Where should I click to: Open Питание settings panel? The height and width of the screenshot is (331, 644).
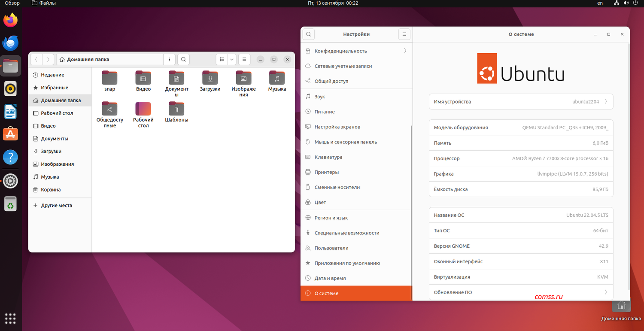coord(356,112)
